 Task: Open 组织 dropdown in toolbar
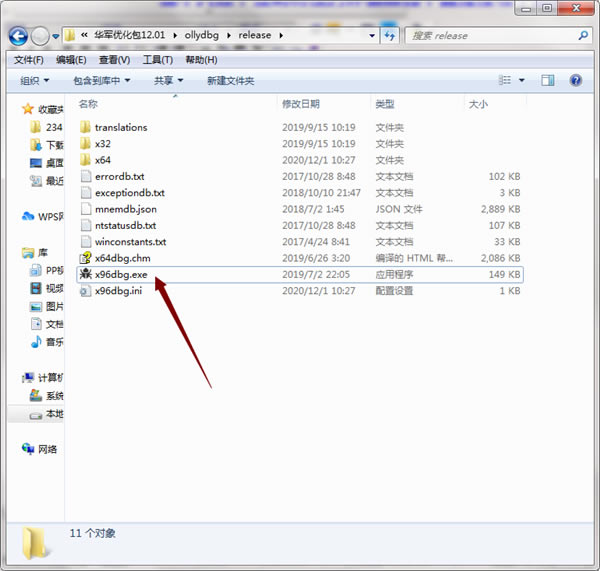34,81
